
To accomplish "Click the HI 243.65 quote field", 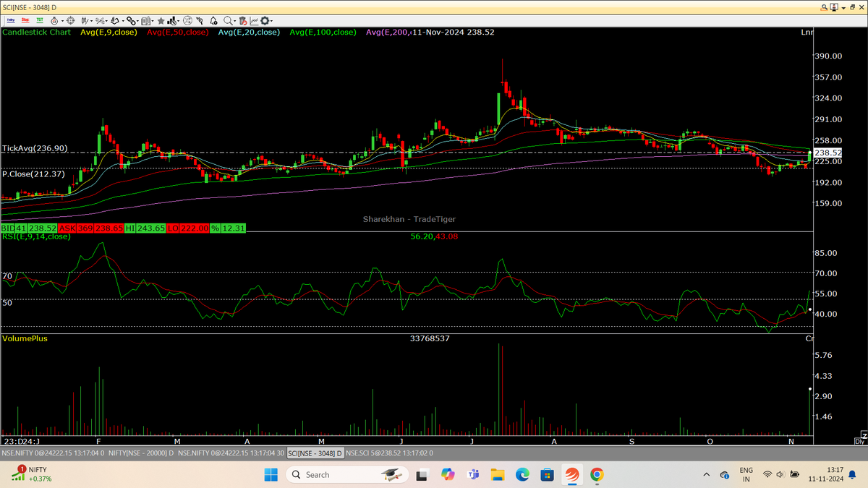I will click(144, 228).
